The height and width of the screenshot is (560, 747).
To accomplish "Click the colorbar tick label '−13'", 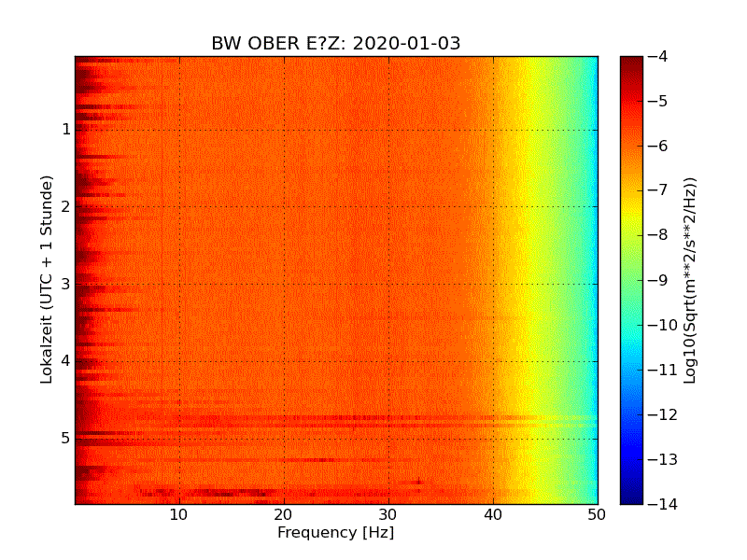I will click(x=663, y=459).
